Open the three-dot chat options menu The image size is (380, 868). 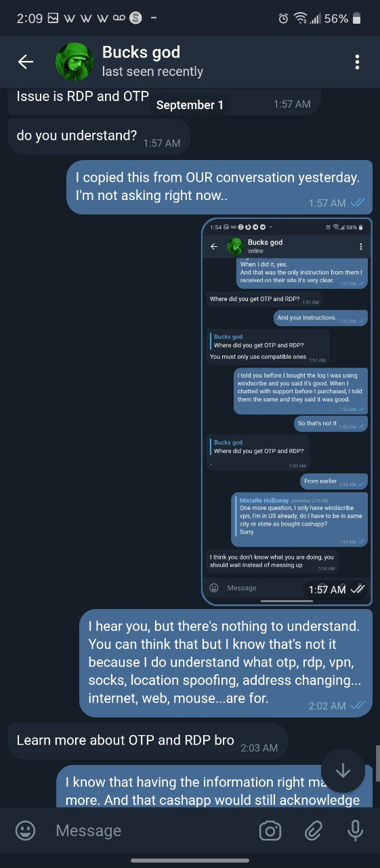coord(357,62)
